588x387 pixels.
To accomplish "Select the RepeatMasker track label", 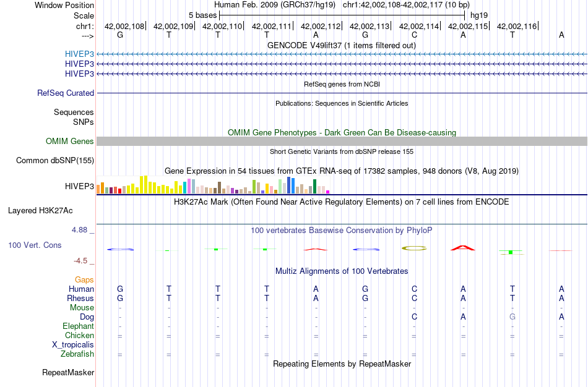I will click(68, 372).
